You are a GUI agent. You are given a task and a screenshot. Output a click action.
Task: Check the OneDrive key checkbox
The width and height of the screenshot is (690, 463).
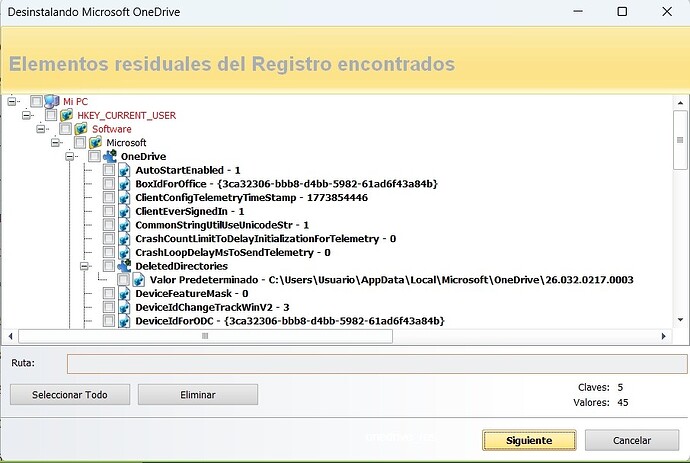94,156
